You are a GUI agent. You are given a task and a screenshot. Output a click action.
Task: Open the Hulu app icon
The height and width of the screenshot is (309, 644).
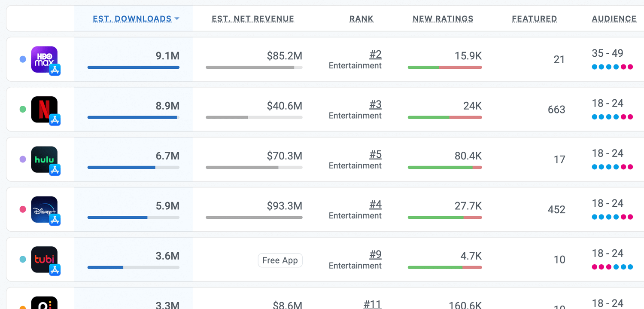[x=44, y=159]
